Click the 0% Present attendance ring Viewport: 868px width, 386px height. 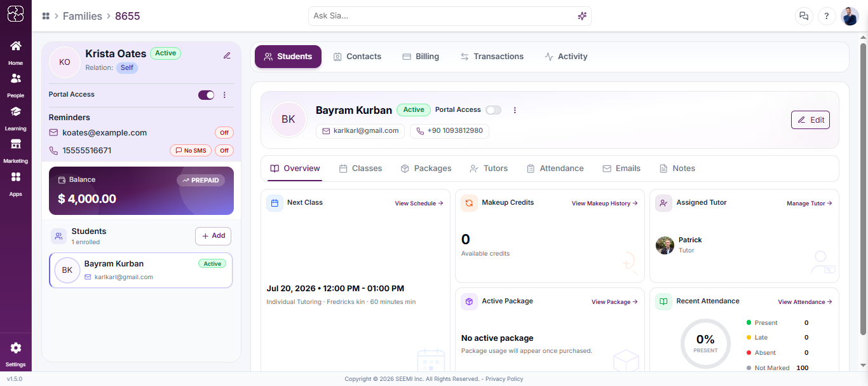705,343
